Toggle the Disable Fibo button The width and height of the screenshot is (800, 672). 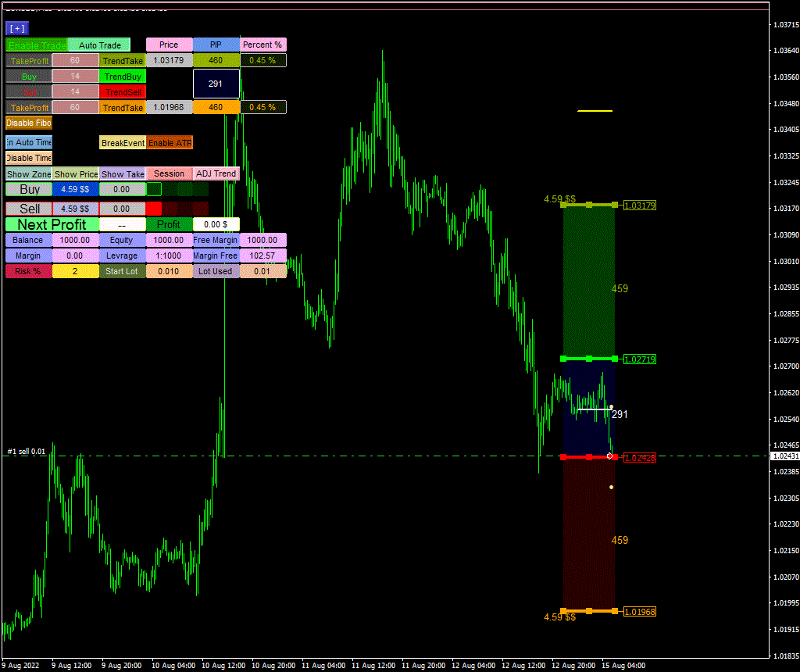point(29,123)
